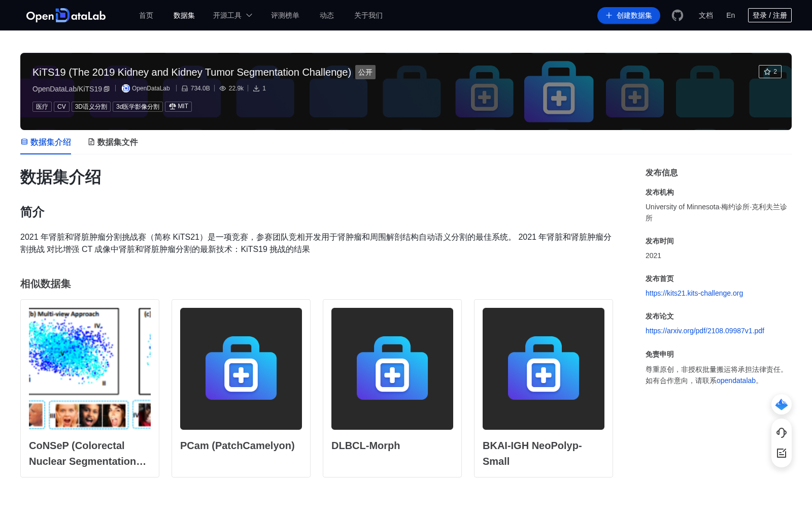812x508 pixels.
Task: Click the OpenDataLab/KiTS19 path text
Action: click(x=67, y=89)
